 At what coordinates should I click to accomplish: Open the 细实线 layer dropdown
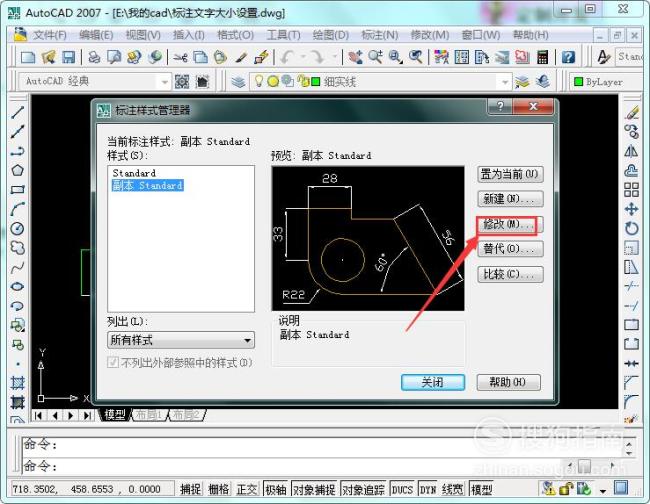pyautogui.click(x=381, y=82)
